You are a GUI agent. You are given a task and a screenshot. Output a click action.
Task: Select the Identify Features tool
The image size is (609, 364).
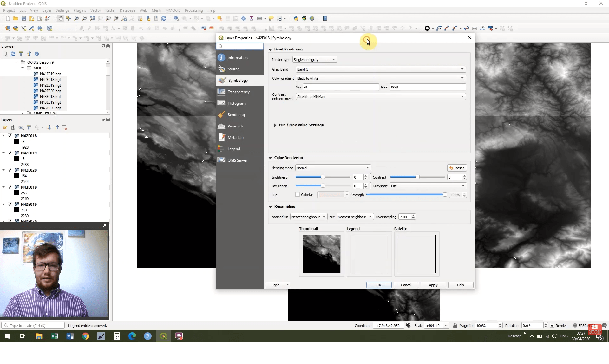coord(176,18)
